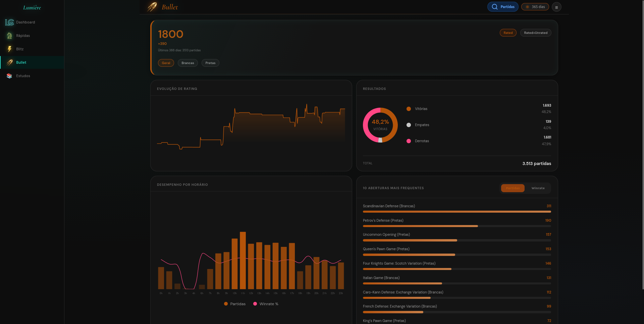Filter by Brancas pieces
Screen dimensions: 644x324
click(188, 63)
